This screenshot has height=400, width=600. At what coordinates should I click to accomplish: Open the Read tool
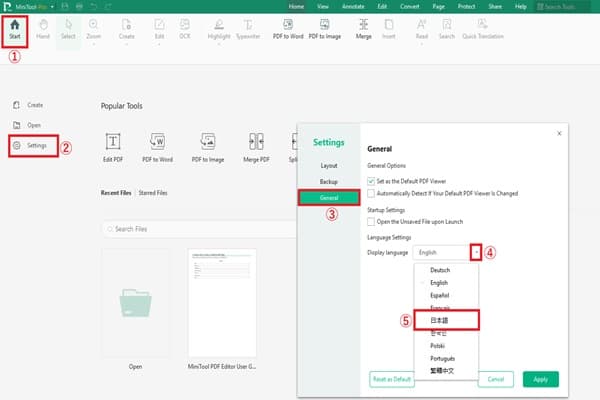(x=422, y=29)
